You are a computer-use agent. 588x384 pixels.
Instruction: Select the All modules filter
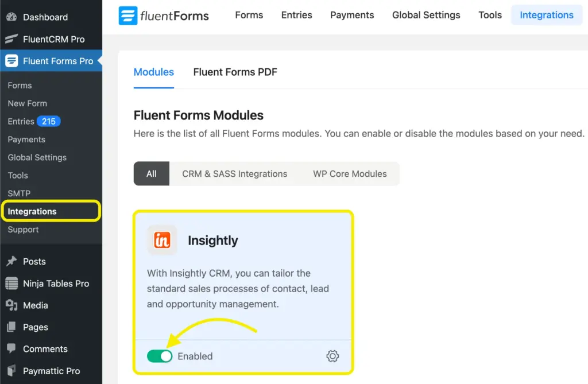pos(151,173)
